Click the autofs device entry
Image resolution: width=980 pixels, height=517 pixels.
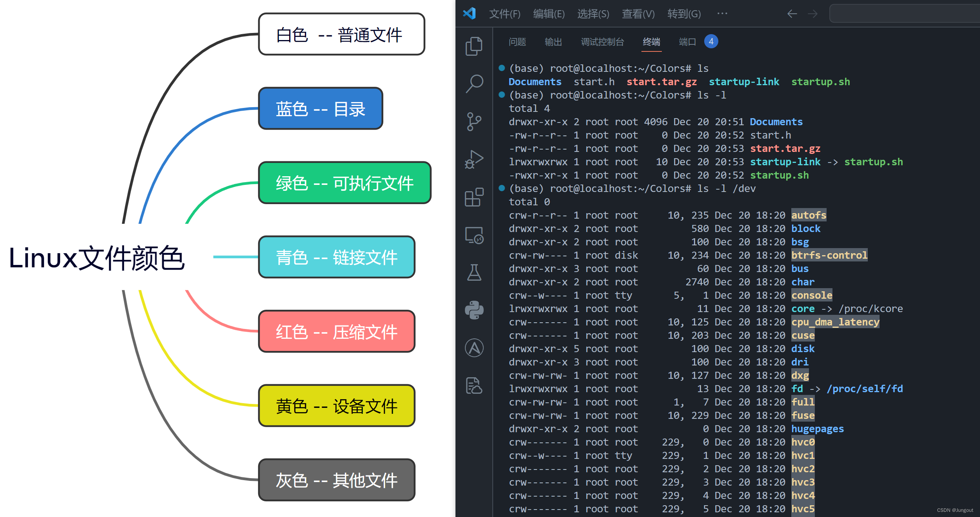[x=809, y=215]
